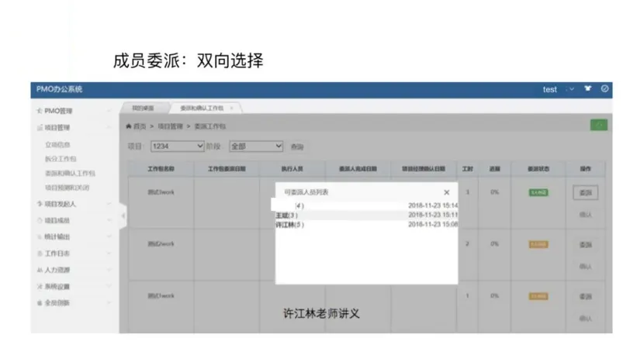Image resolution: width=644 pixels, height=362 pixels.
Task: Click 委派 button in the 测试1work row
Action: 585,296
